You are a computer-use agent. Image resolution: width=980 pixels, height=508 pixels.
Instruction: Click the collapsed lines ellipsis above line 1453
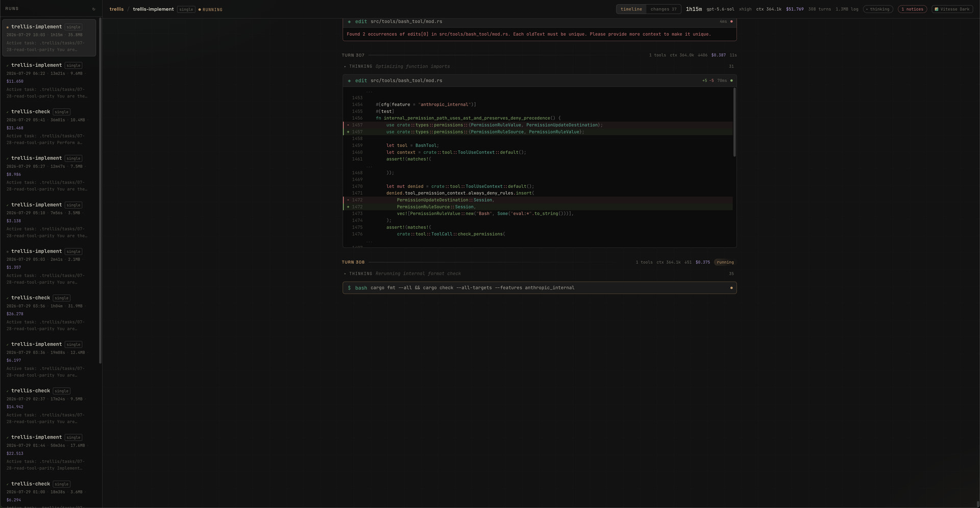[x=369, y=91]
